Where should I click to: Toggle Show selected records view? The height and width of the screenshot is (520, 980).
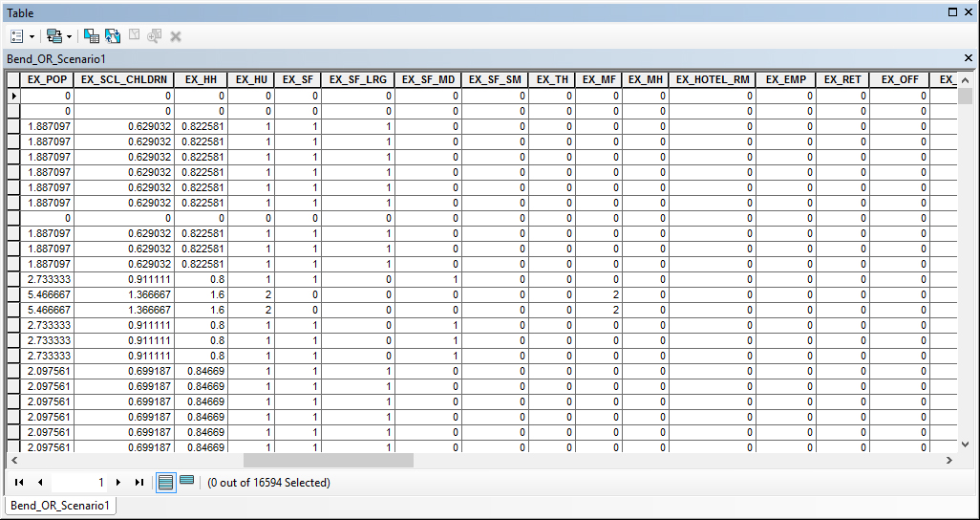(x=186, y=481)
